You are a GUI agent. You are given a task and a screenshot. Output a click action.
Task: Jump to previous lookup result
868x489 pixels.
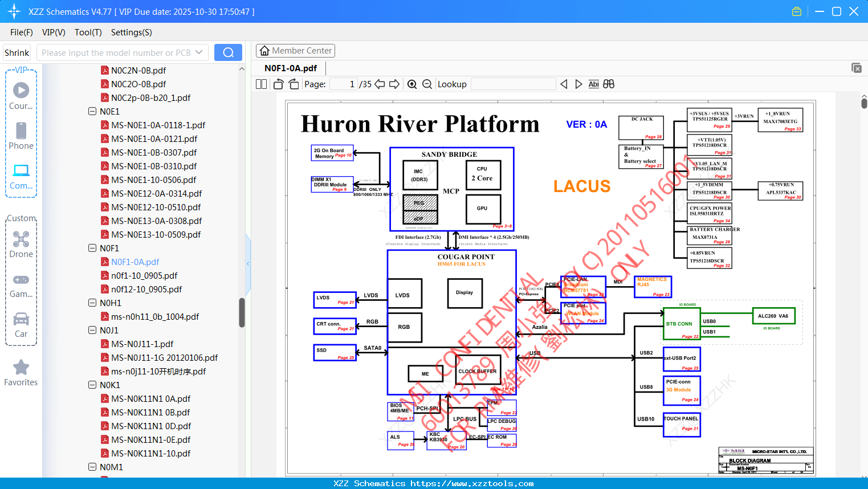coord(564,84)
